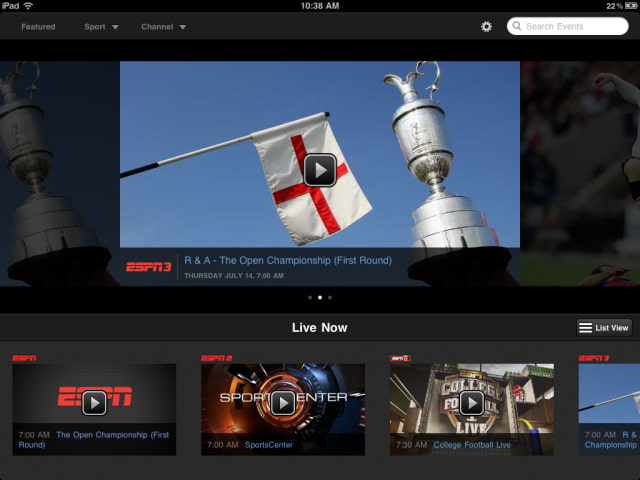
Task: Play College Football Live stream
Action: (x=472, y=403)
